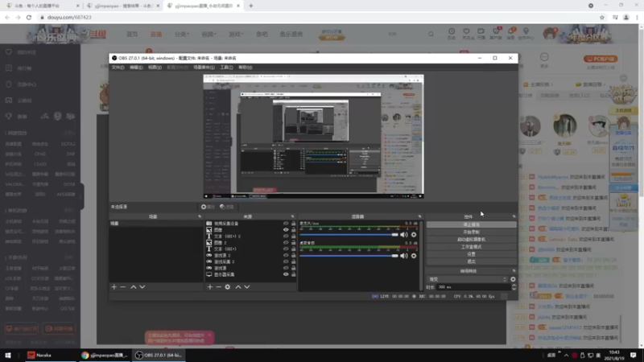Mute the 桌面音频 channel with its speaker icon
The width and height of the screenshot is (644, 362).
point(404,256)
